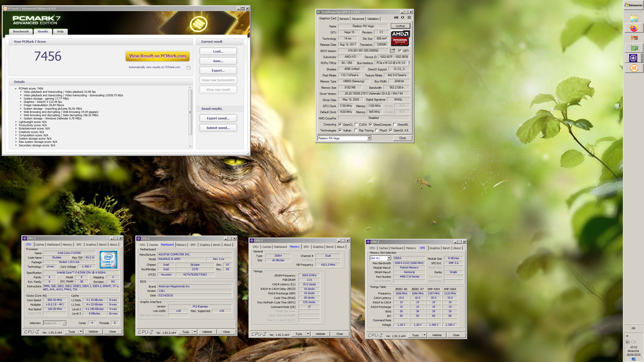Click the GPU-Z refresh icon
Viewport: 644px width, 362px height.
[403, 17]
